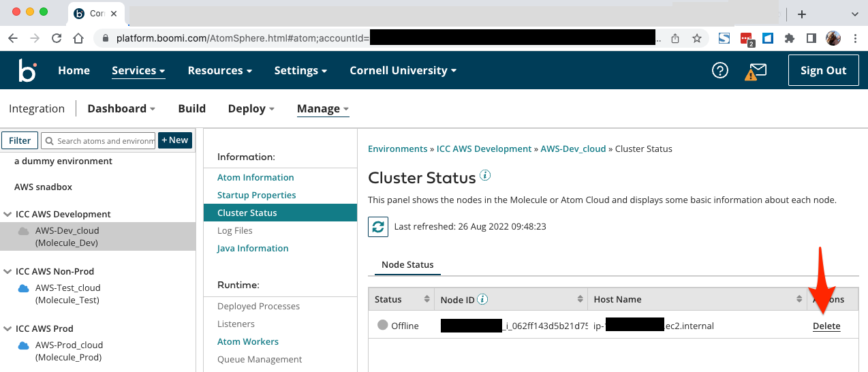Open the Cornell University account dropdown
Viewport: 868px width, 372px height.
click(403, 70)
